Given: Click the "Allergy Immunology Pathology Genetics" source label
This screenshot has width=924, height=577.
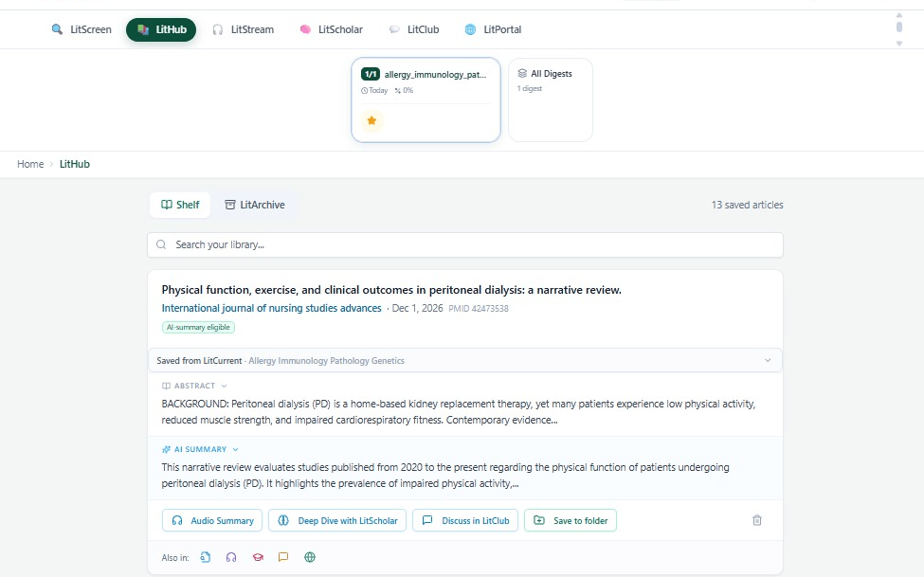Looking at the screenshot, I should [x=326, y=361].
